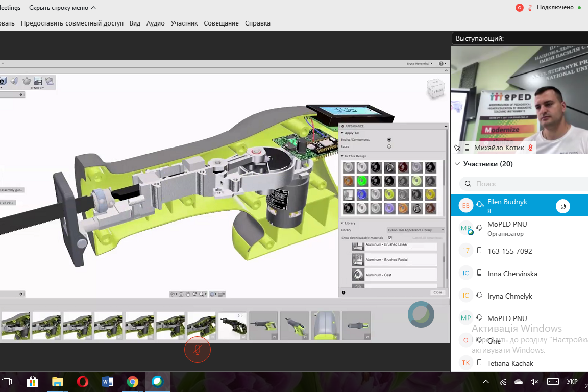Screen dimensions: 588x392
Task: Click the capture image icon in Render toolbar
Action: [x=38, y=81]
